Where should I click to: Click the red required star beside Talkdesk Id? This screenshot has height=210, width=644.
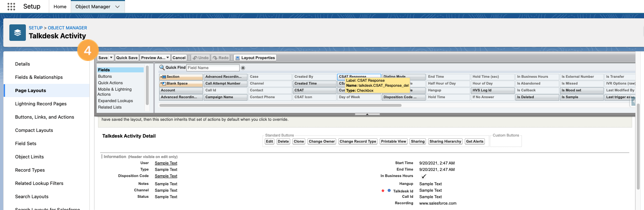click(383, 191)
